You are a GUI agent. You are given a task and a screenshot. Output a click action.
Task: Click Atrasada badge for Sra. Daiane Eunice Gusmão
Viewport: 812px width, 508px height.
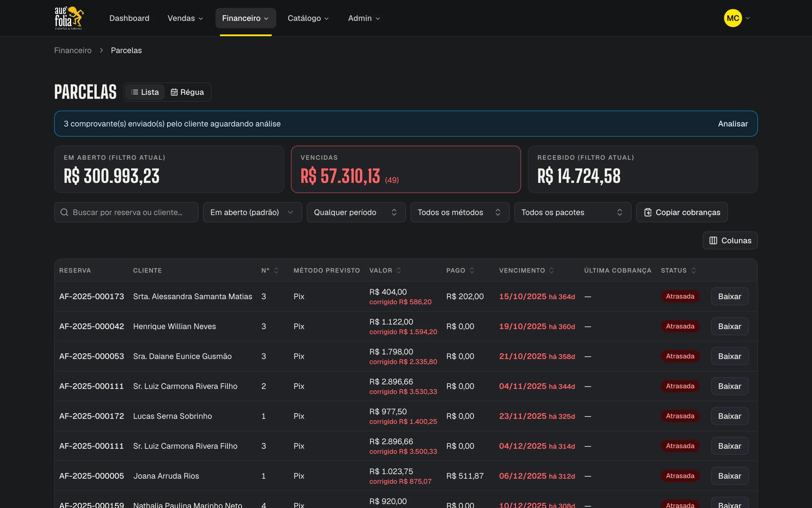coord(680,356)
